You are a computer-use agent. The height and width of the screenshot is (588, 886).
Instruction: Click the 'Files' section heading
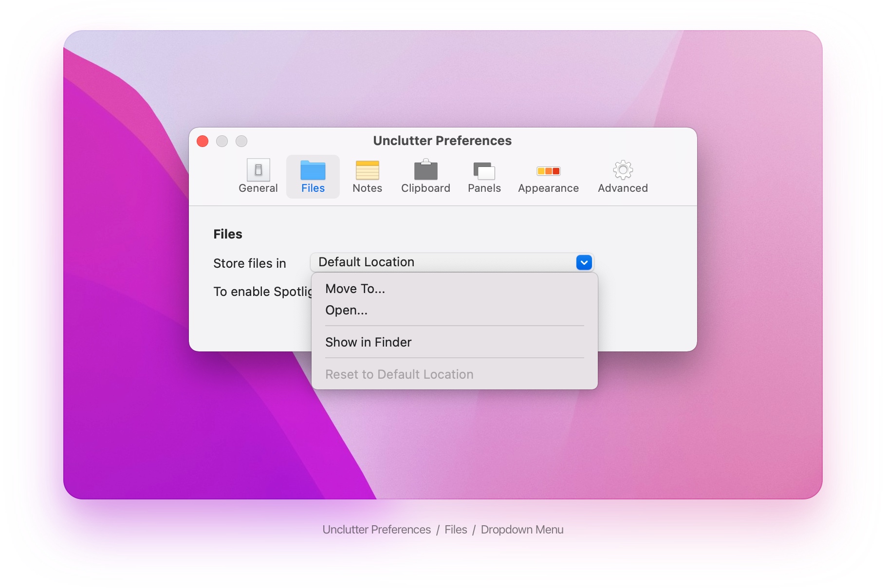[228, 234]
